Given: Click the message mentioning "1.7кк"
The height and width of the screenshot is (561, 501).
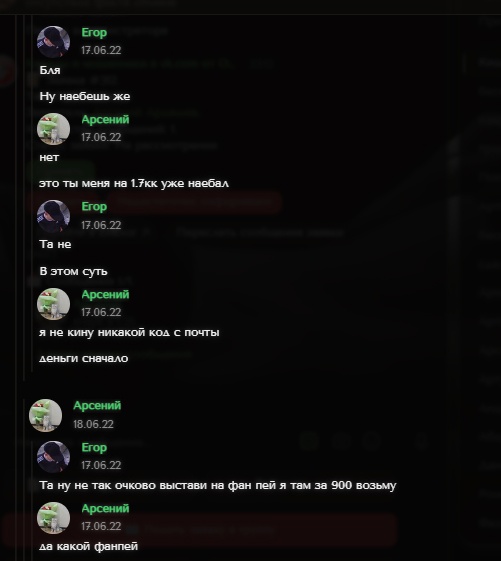Looking at the screenshot, I should pos(134,184).
